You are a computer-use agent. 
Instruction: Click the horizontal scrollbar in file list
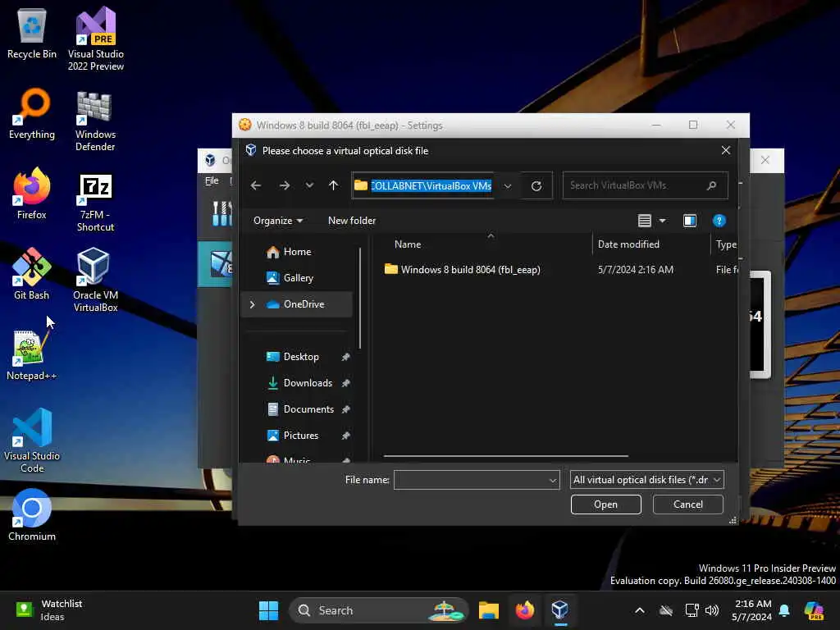coord(505,456)
